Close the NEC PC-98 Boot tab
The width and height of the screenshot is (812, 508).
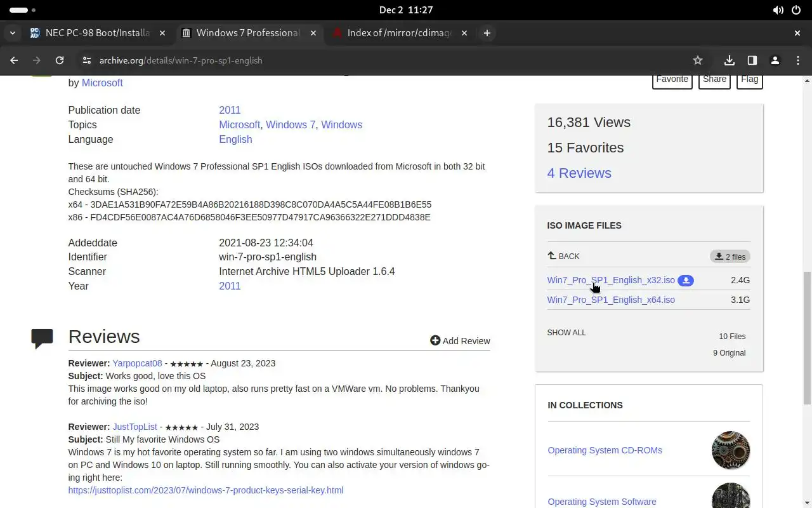162,33
